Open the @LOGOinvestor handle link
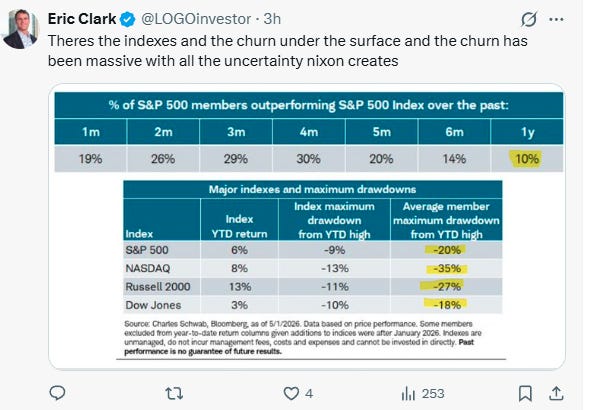This screenshot has height=410, width=590. (x=196, y=19)
